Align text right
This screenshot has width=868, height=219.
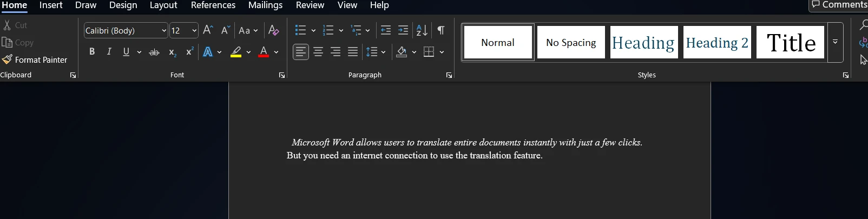[336, 52]
